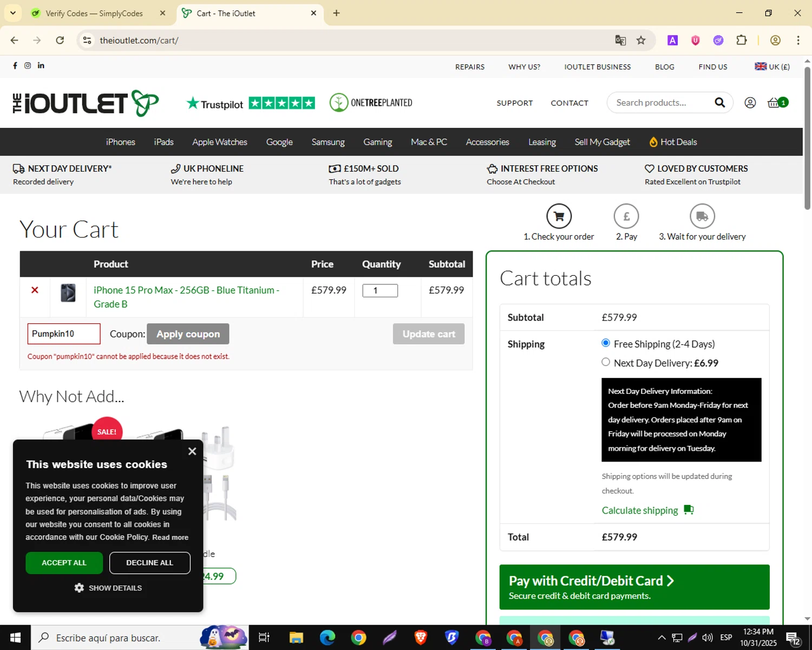Accept all cookies
This screenshot has height=650, width=812.
coord(64,563)
